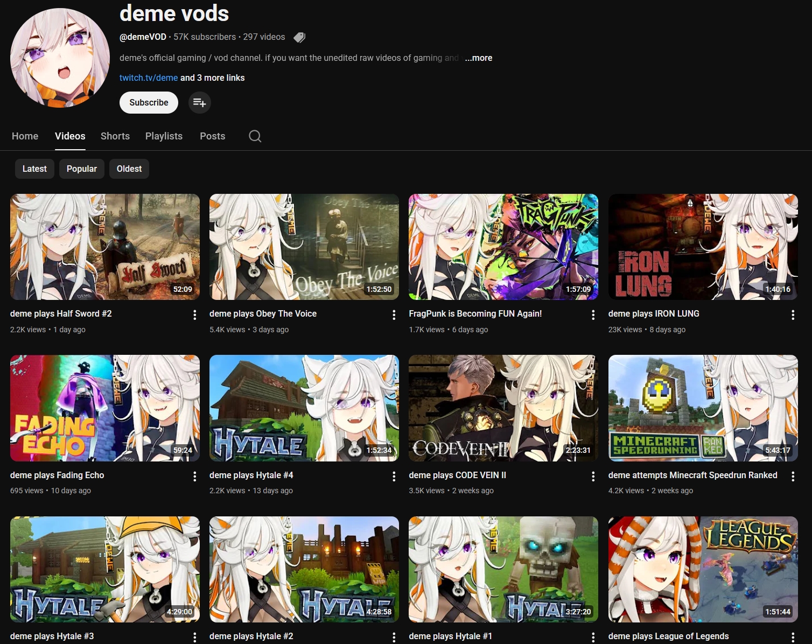
Task: Open options menu for Obey The Voice video
Action: [394, 315]
